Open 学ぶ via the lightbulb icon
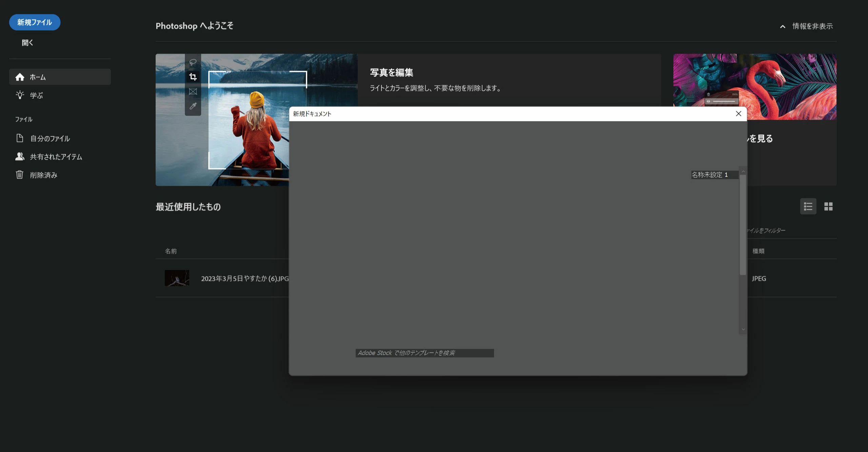868x452 pixels. (20, 95)
